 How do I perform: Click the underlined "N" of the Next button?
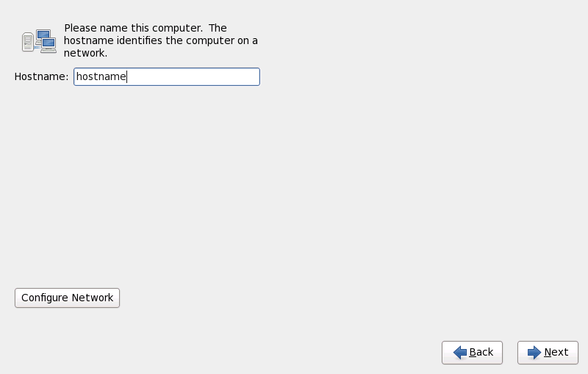point(548,353)
